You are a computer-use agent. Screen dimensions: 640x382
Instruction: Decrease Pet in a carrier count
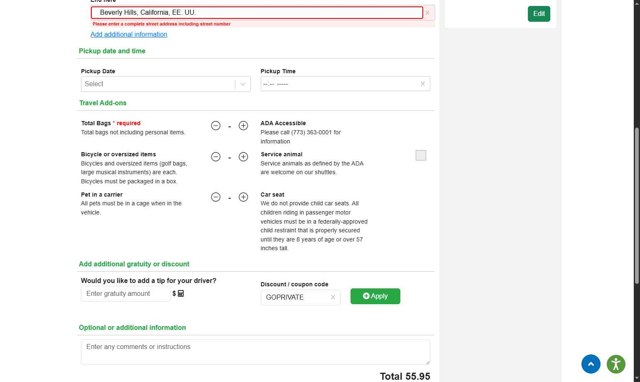(216, 197)
